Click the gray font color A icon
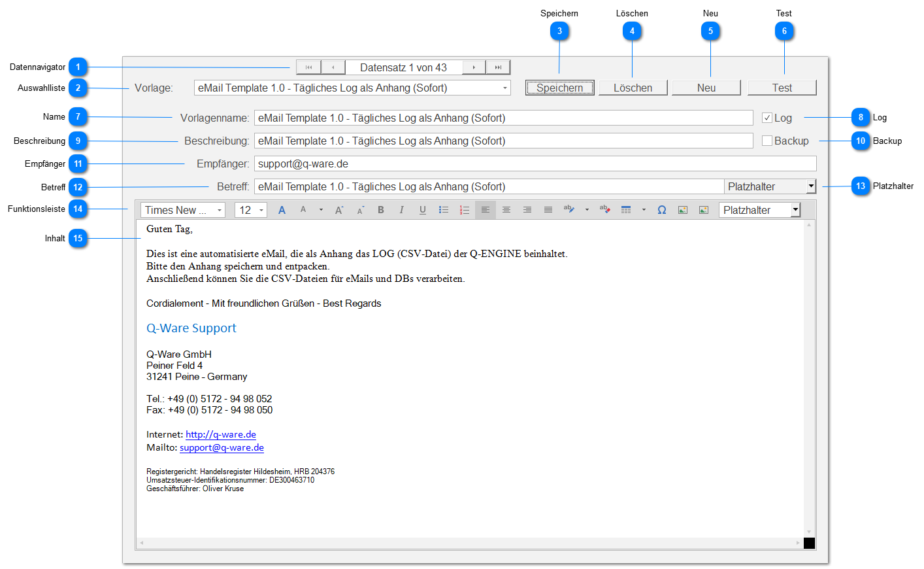The width and height of the screenshot is (924, 569). point(303,210)
